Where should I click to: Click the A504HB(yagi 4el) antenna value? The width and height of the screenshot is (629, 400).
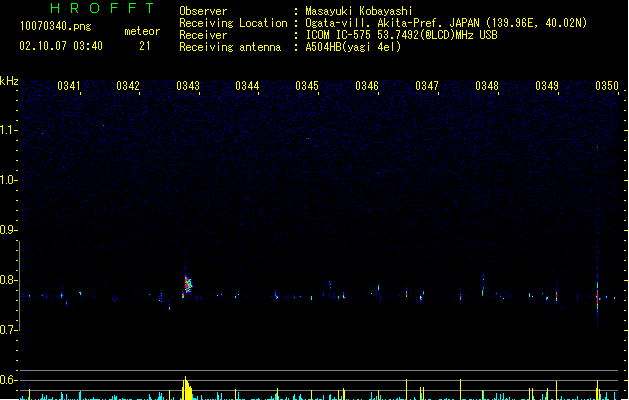353,47
